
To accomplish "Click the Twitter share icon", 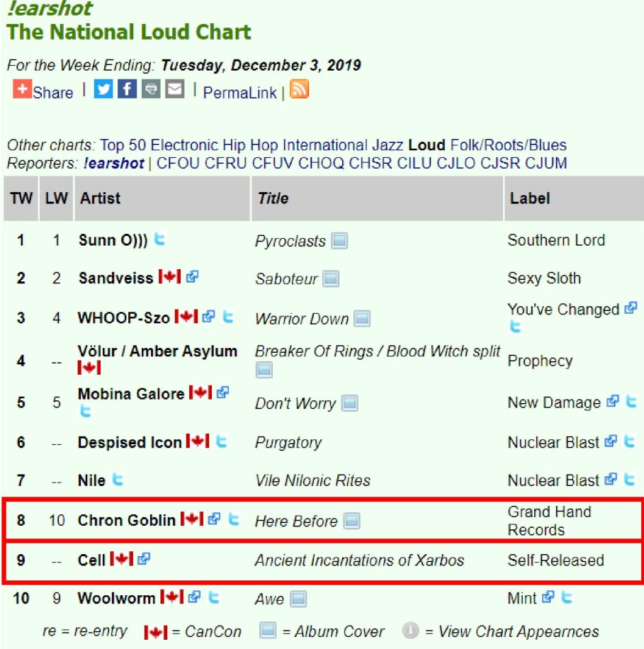I will click(103, 89).
